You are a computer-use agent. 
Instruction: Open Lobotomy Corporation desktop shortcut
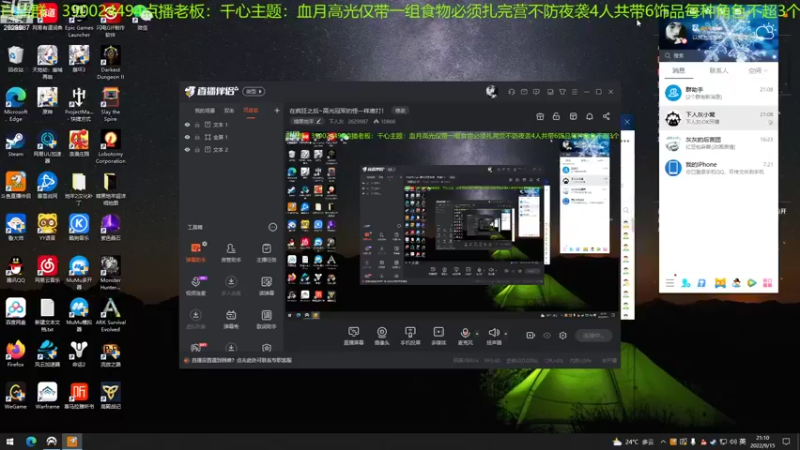pyautogui.click(x=110, y=147)
